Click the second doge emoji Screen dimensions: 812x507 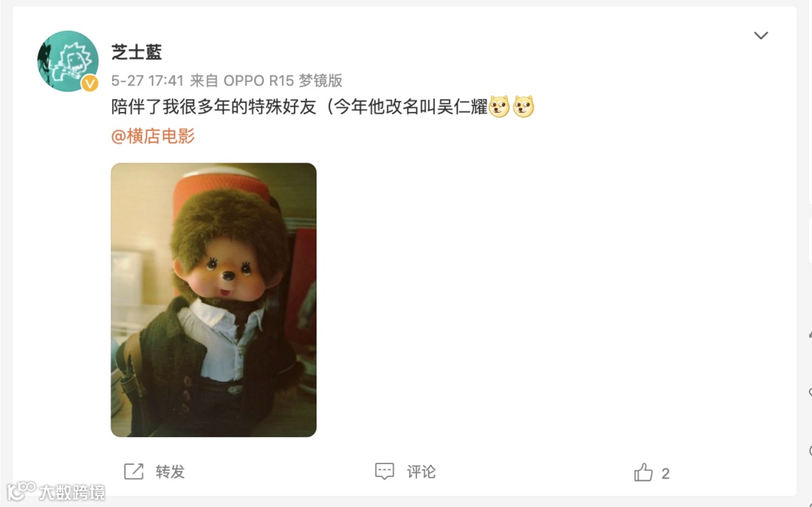pos(523,107)
